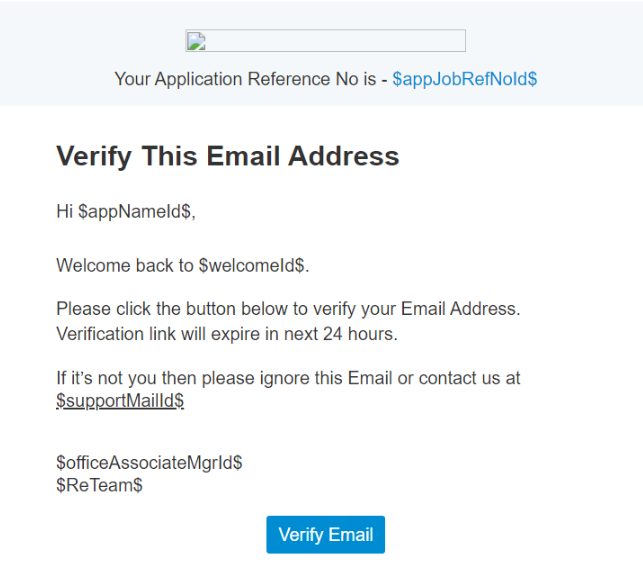This screenshot has width=643, height=576.
Task: Click the $ReTeam$ signature line
Action: click(x=99, y=485)
